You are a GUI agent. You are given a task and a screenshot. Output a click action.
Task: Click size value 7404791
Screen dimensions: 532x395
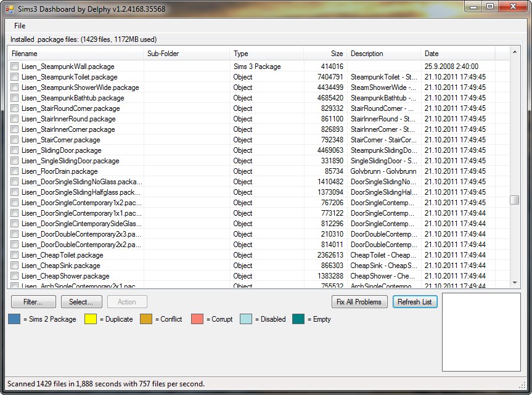(x=330, y=77)
